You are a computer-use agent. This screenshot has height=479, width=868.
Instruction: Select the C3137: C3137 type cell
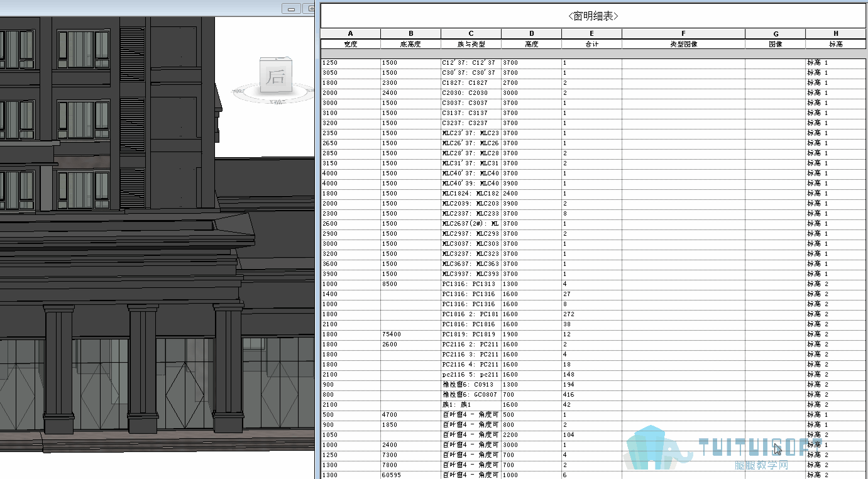[471, 113]
